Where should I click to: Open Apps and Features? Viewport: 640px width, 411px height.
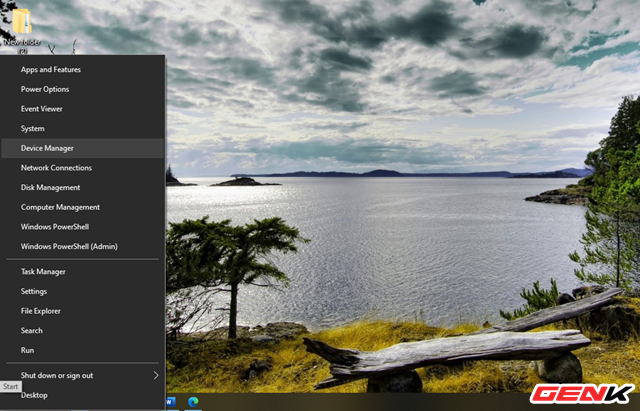click(x=51, y=69)
